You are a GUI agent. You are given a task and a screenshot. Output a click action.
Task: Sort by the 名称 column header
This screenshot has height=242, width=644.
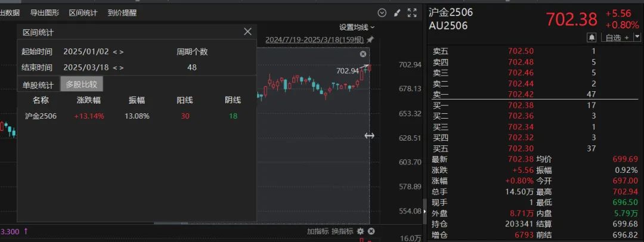(41, 100)
